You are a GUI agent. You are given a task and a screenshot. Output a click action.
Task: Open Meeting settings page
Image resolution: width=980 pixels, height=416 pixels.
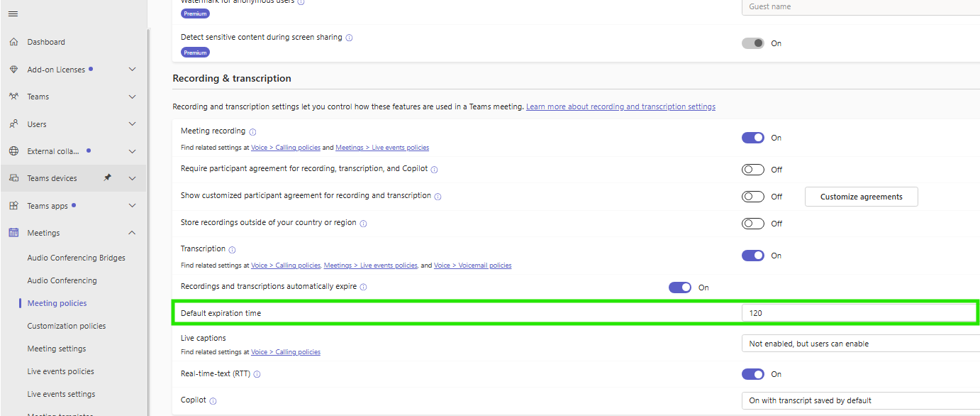click(57, 349)
